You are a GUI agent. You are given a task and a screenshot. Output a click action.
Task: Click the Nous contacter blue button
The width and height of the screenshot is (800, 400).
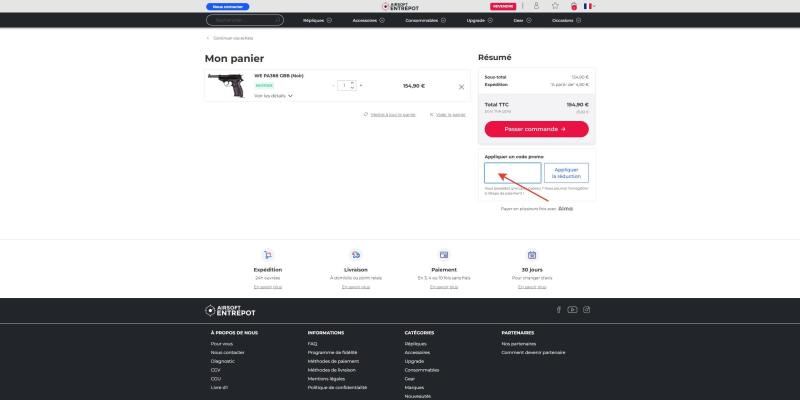pos(228,7)
